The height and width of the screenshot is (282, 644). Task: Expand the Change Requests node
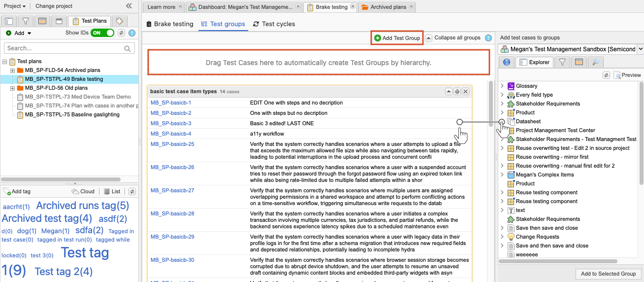tap(502, 237)
